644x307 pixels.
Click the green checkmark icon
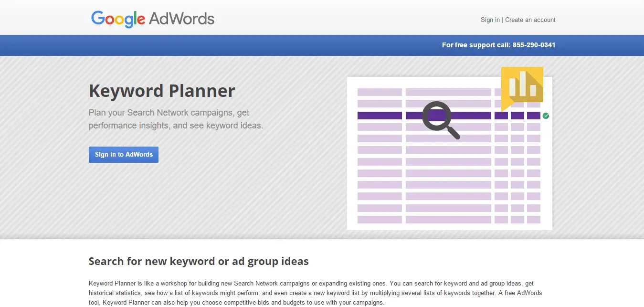point(546,116)
